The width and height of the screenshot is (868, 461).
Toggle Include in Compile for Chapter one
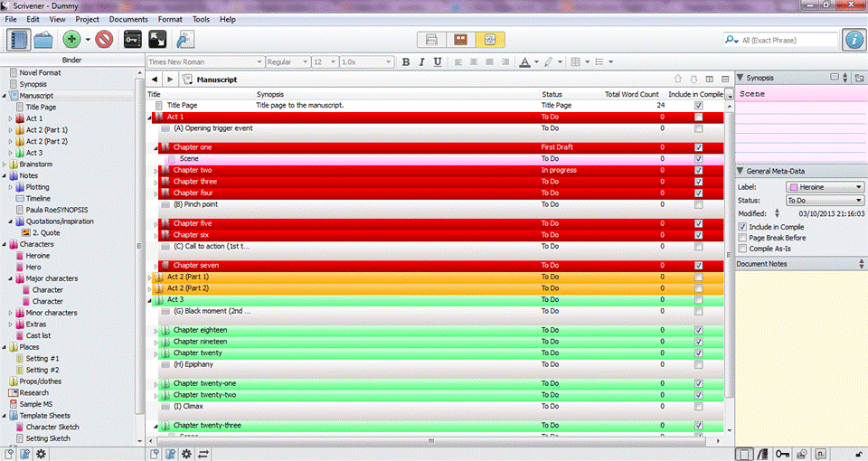(x=697, y=147)
